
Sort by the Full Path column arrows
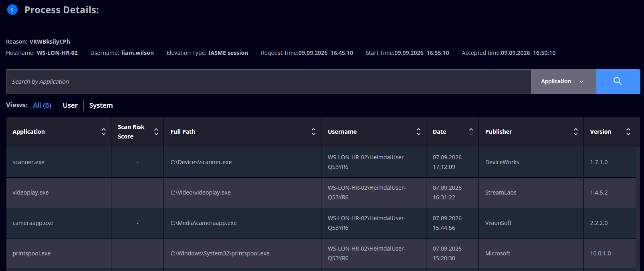tap(314, 132)
